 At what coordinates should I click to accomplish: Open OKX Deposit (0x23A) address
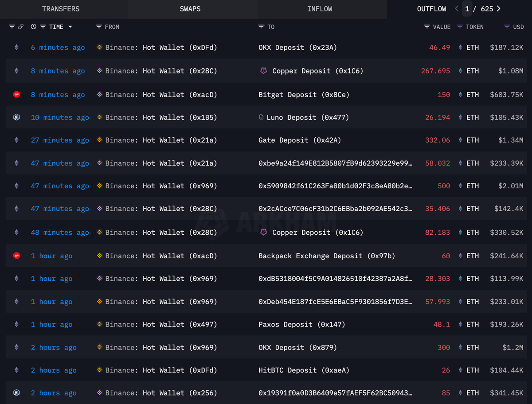[297, 47]
